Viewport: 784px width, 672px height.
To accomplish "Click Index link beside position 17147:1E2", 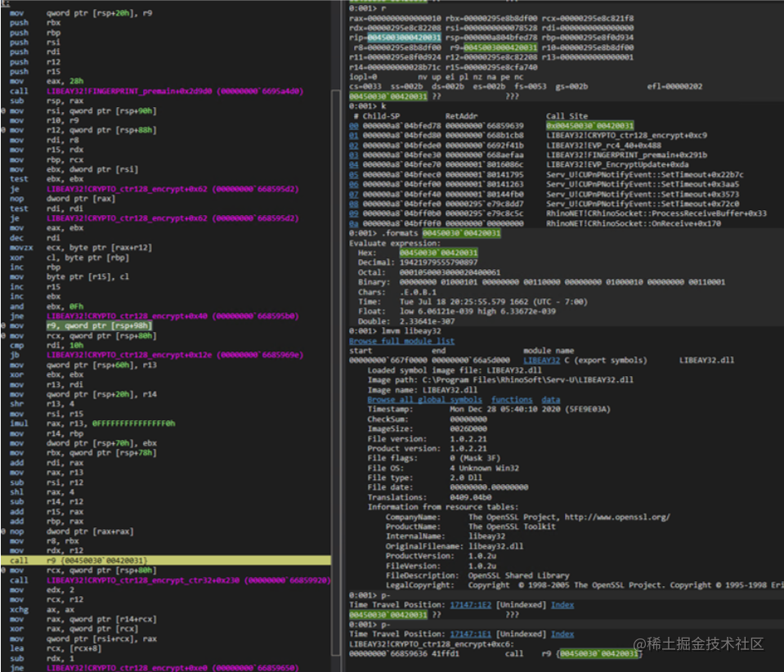I will tap(562, 605).
